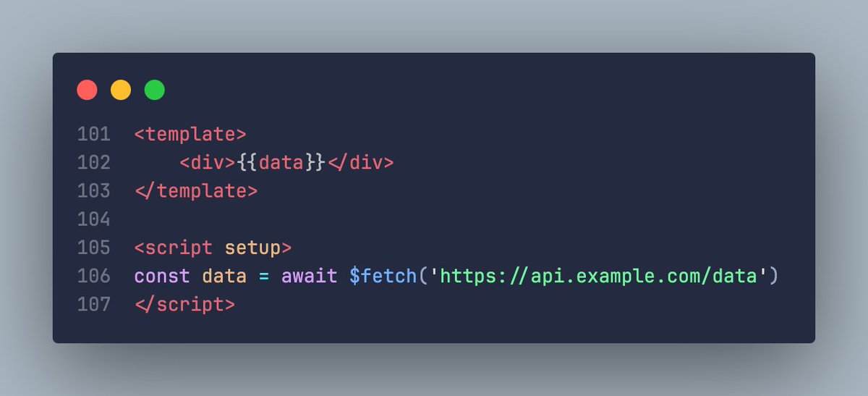The image size is (868, 396).
Task: Click line number 103
Action: 94,190
